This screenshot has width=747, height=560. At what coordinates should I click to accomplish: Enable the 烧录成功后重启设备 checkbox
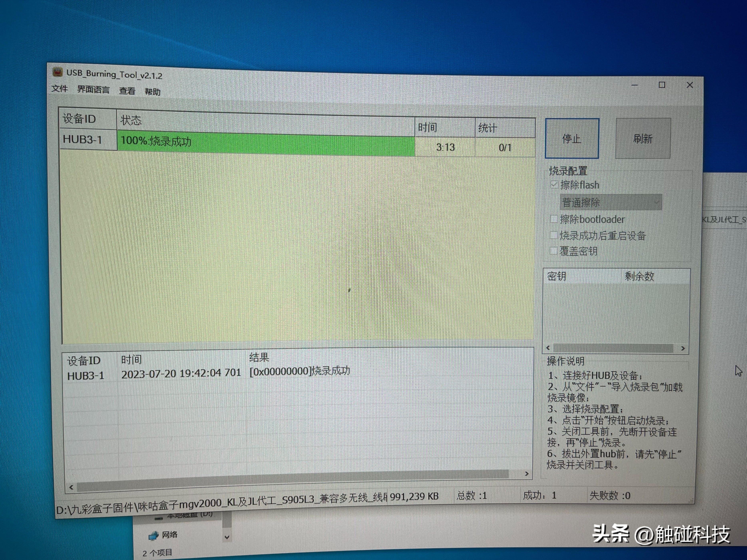tap(553, 235)
